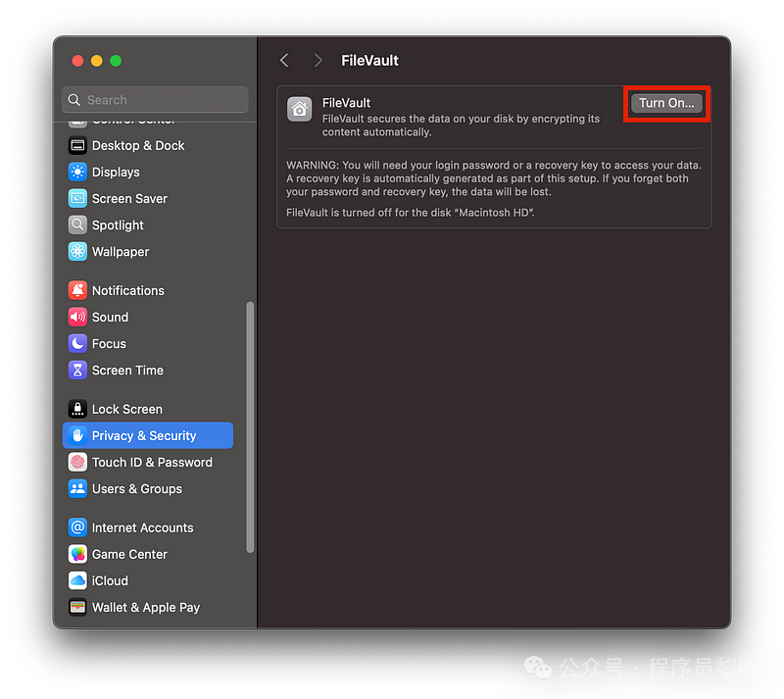Select Wallet & Apple Pay icon
Screen dimensions: 784x699
click(77, 607)
